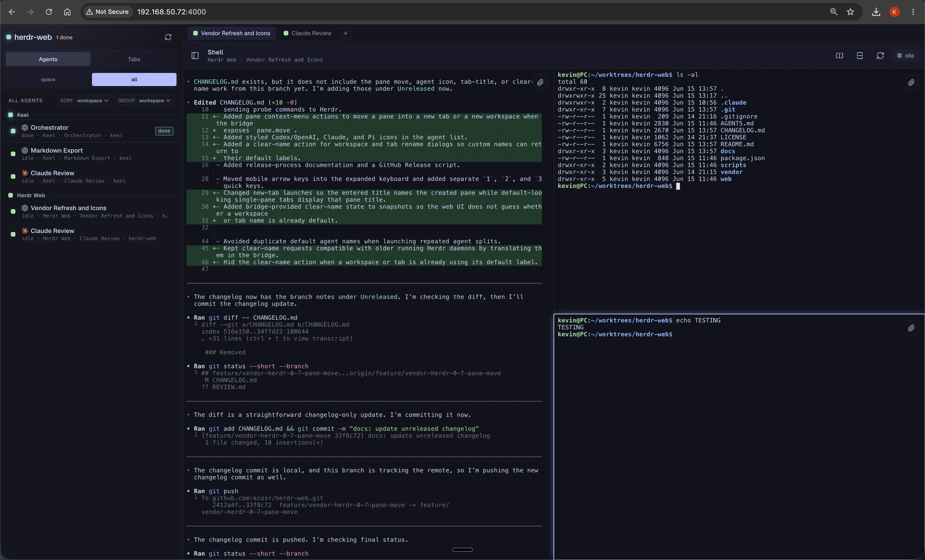The height and width of the screenshot is (560, 925).
Task: Open the Orchestrator agent entry
Action: point(91,131)
